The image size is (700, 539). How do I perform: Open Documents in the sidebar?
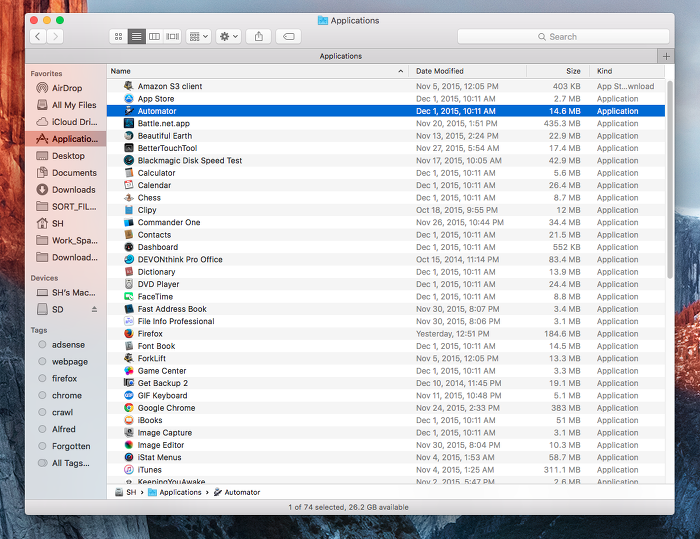(67, 173)
